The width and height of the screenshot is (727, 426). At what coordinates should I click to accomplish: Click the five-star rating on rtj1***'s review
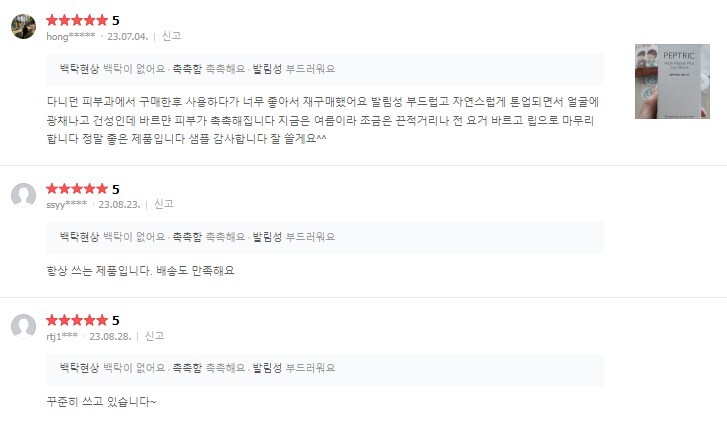(77, 320)
